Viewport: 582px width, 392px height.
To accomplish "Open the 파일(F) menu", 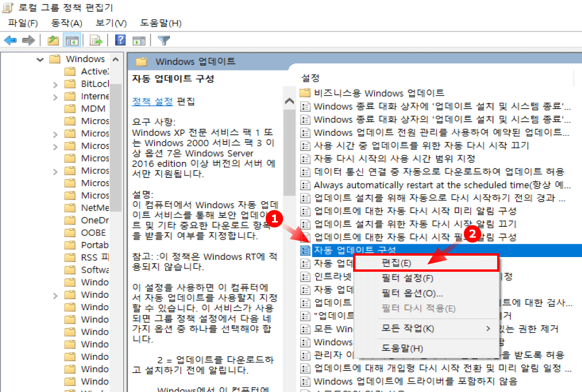I will pyautogui.click(x=23, y=23).
